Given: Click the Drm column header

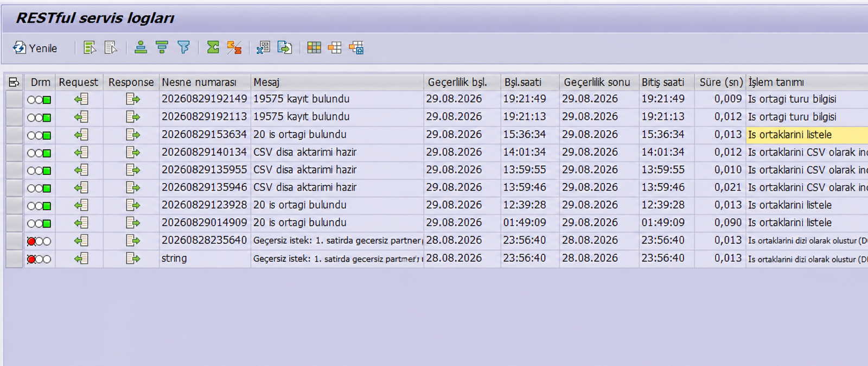Looking at the screenshot, I should 40,82.
